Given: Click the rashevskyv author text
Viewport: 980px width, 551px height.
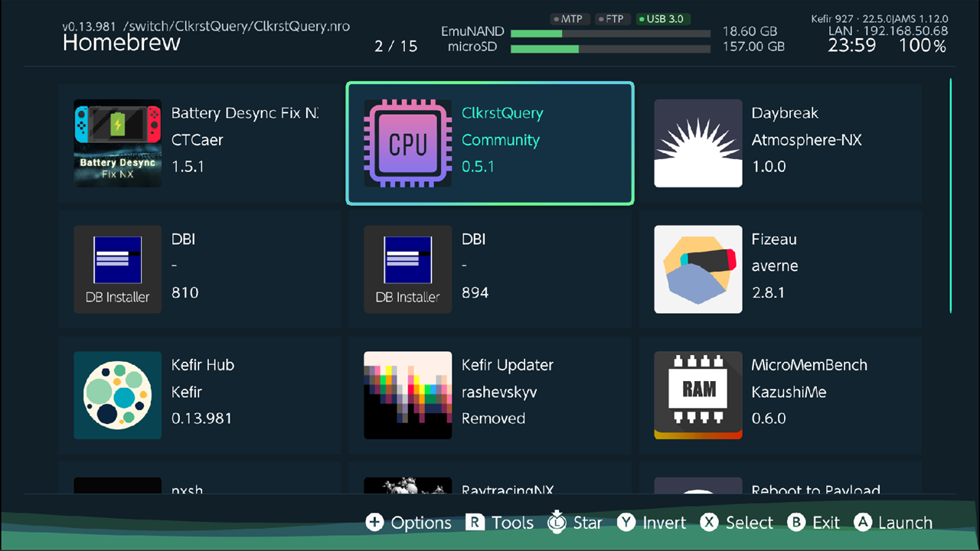Looking at the screenshot, I should click(499, 393).
